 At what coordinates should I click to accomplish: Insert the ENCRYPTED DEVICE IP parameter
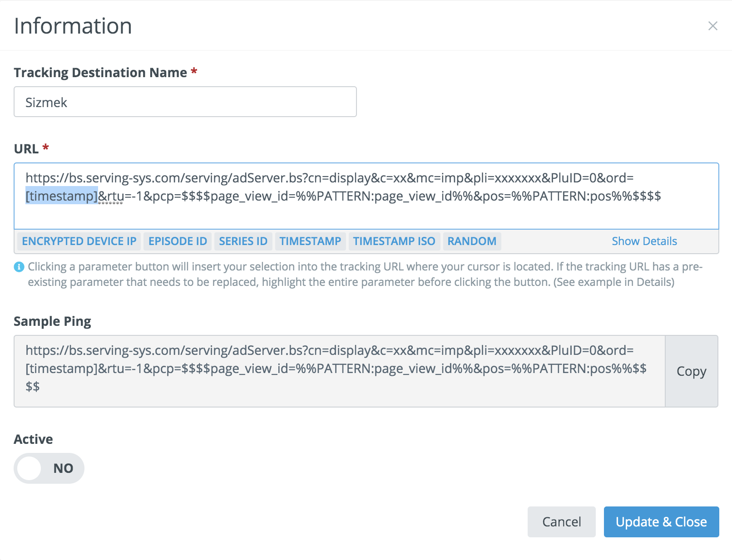pos(79,241)
